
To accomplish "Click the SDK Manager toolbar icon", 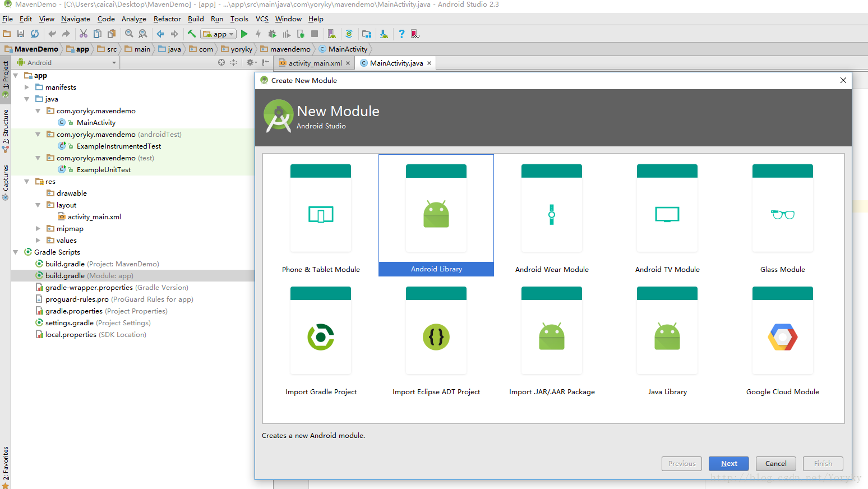I will 384,34.
